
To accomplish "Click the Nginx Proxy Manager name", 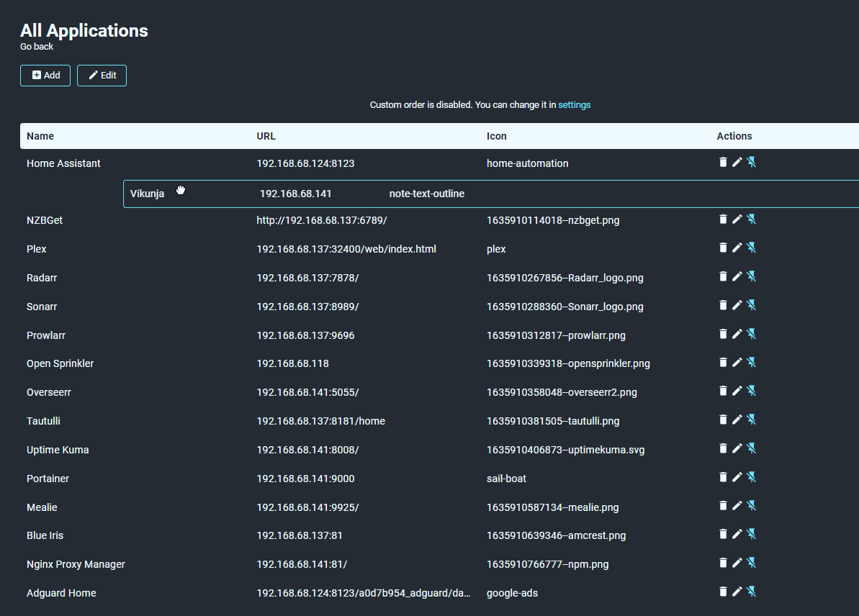I will pos(76,564).
